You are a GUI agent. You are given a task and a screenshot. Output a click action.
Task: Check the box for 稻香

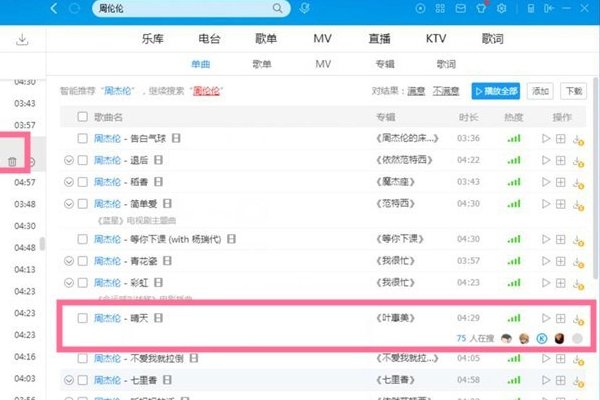[x=82, y=182]
